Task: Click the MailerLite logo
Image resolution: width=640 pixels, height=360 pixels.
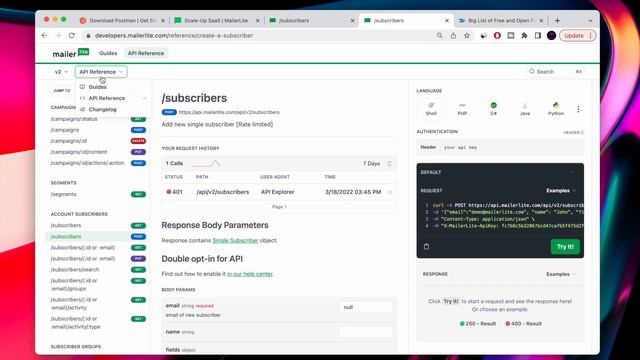Action: (71, 53)
